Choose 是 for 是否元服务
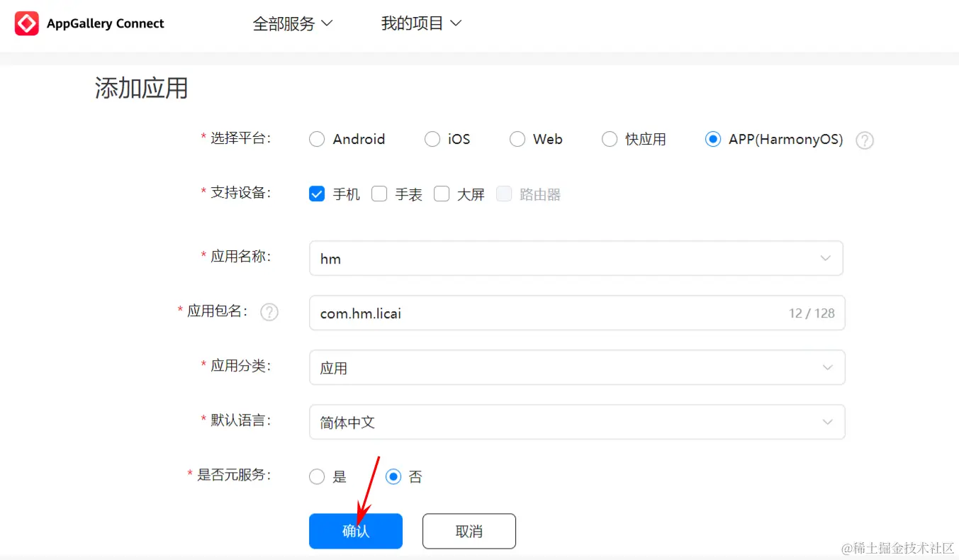Screen dimensions: 959x560 tap(317, 477)
